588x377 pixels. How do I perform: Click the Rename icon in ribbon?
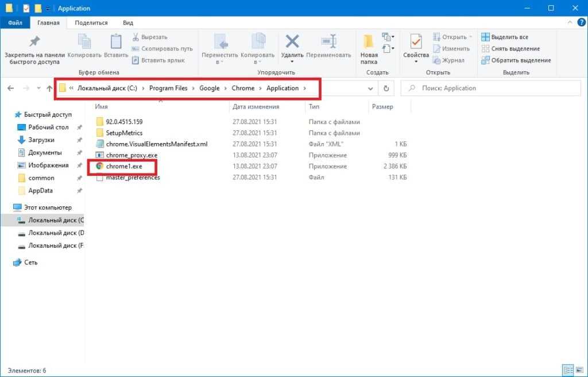(328, 42)
